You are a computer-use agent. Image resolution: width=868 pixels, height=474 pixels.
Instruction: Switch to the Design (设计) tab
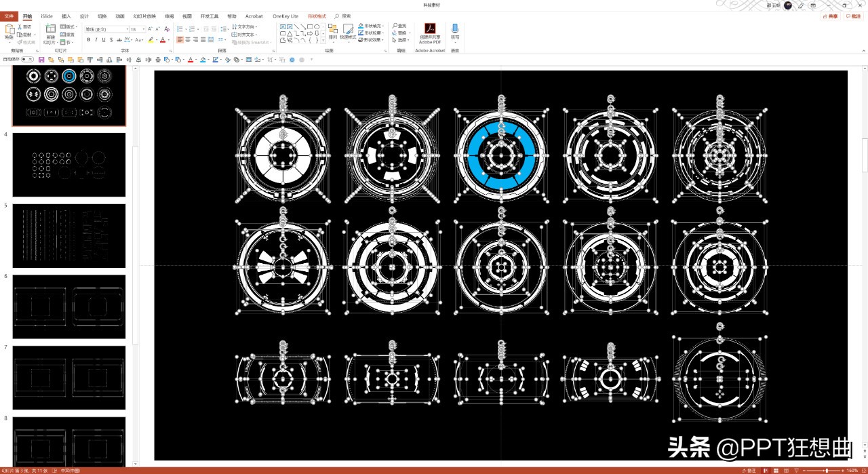click(x=84, y=16)
